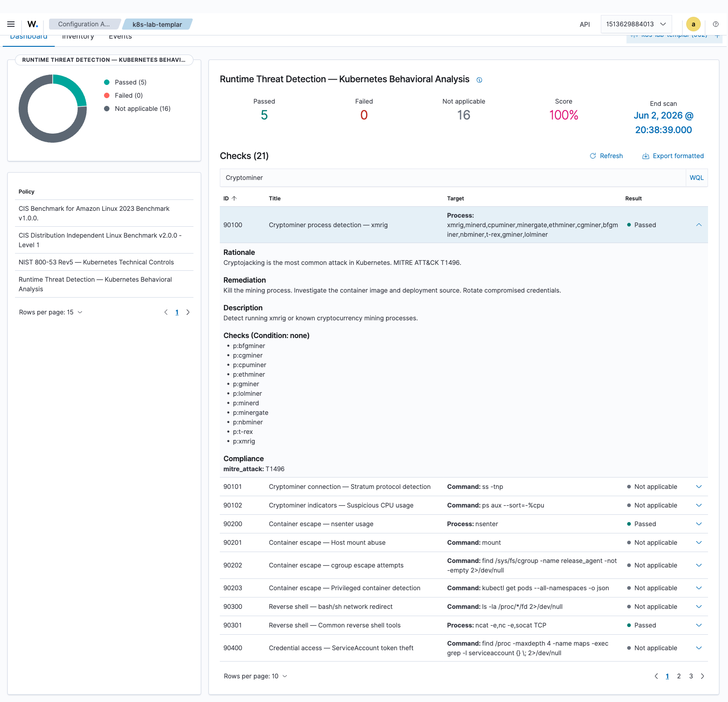The width and height of the screenshot is (728, 702).
Task: Switch to the Events tab
Action: [120, 38]
